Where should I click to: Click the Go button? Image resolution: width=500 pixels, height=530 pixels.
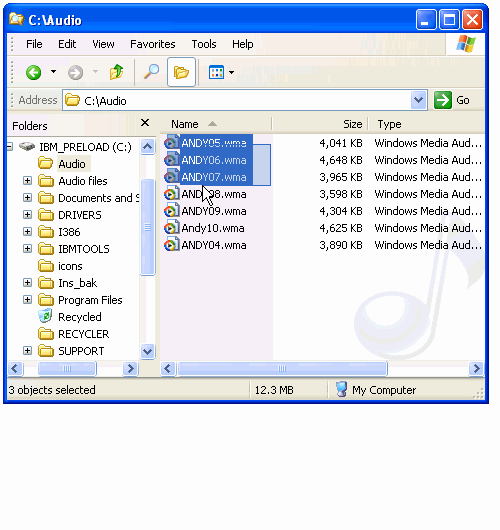[452, 100]
